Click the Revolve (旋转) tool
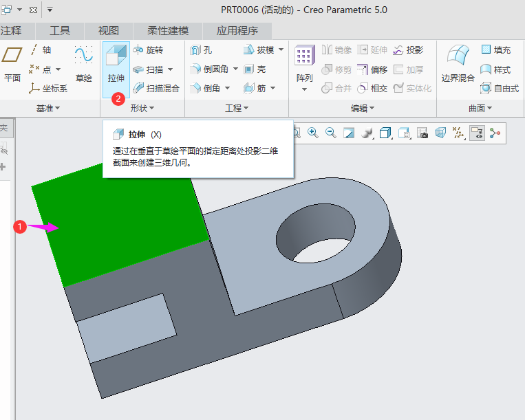The image size is (525, 420). (148, 50)
